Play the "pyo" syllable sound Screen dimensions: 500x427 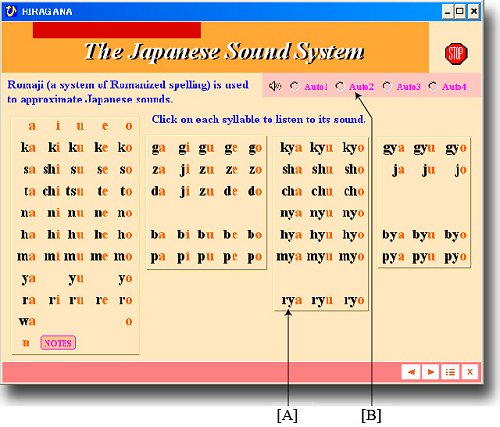click(455, 257)
